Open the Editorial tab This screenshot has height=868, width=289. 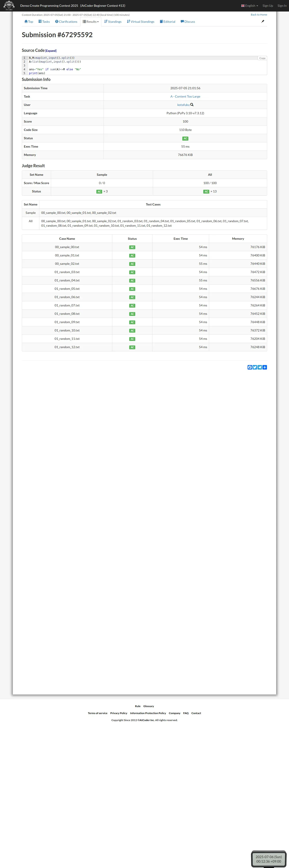point(167,22)
